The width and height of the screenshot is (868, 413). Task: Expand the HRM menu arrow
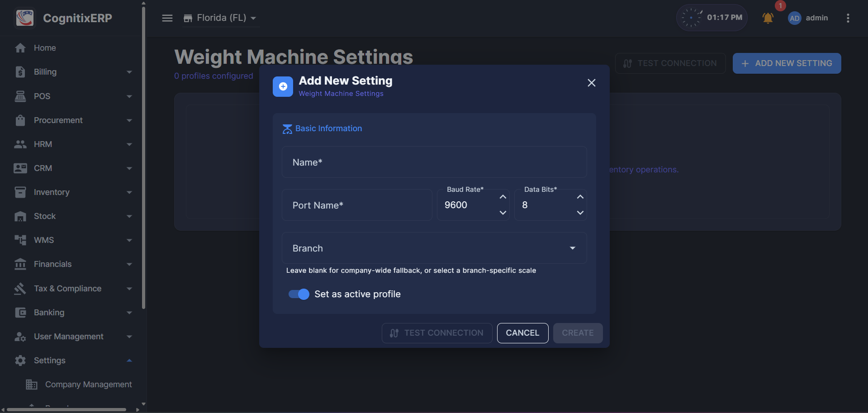[129, 144]
